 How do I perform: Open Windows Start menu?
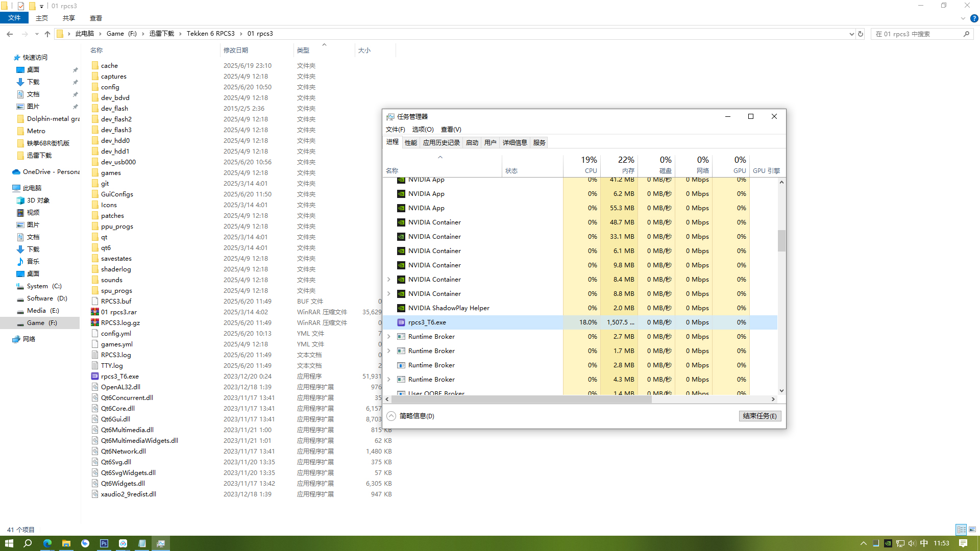pyautogui.click(x=9, y=543)
